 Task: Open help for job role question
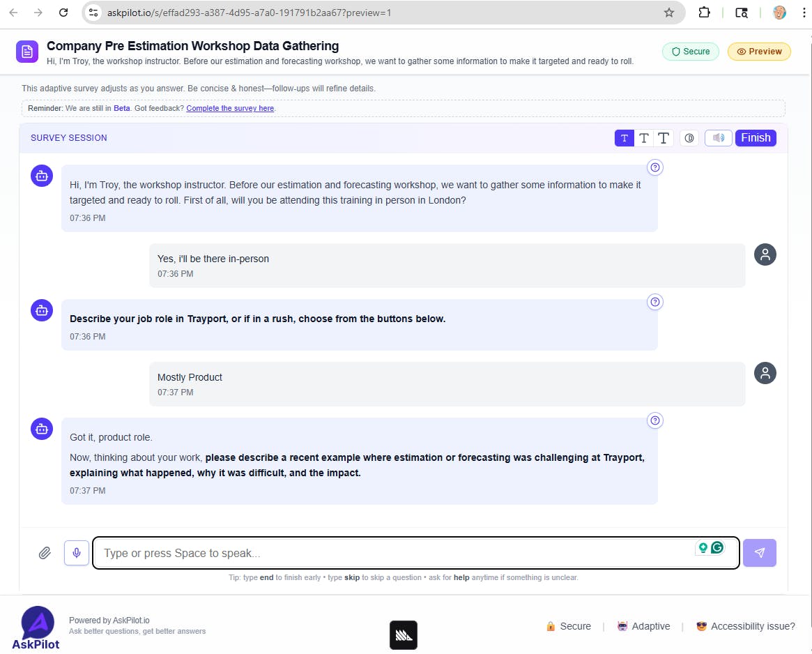point(655,302)
